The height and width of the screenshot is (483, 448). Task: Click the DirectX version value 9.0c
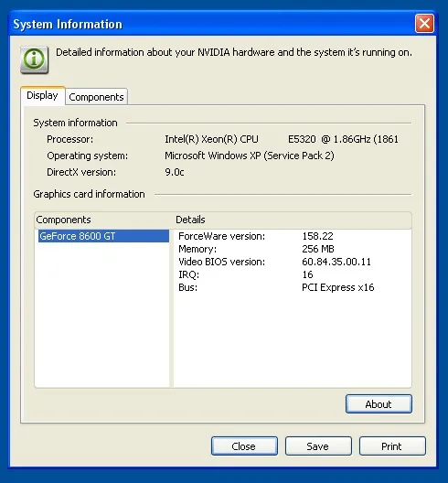point(175,172)
